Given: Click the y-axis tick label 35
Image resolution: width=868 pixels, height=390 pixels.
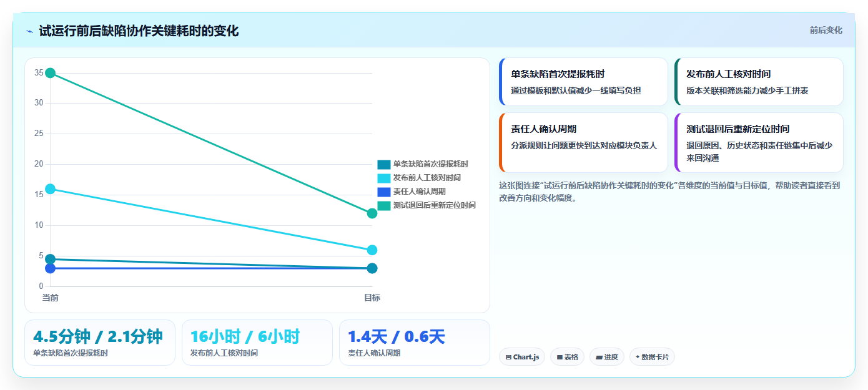Looking at the screenshot, I should pos(39,73).
